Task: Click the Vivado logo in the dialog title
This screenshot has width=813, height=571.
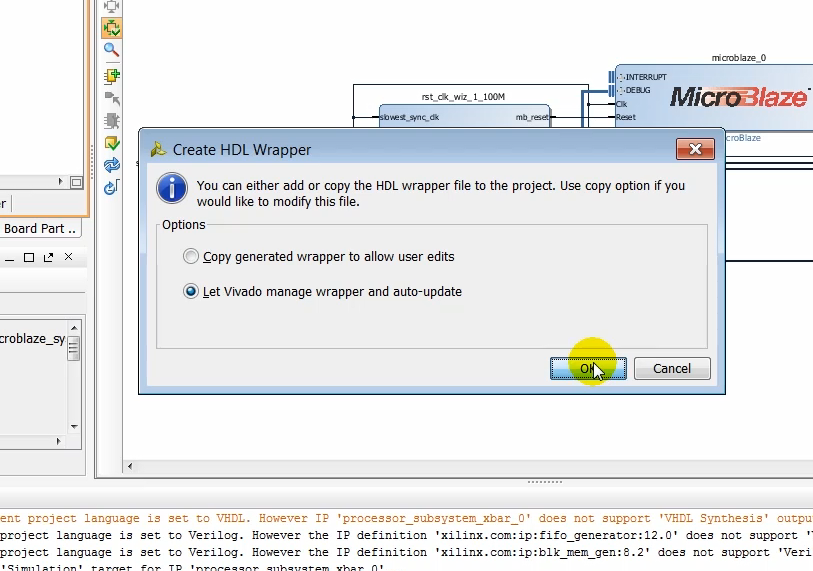Action: 158,149
